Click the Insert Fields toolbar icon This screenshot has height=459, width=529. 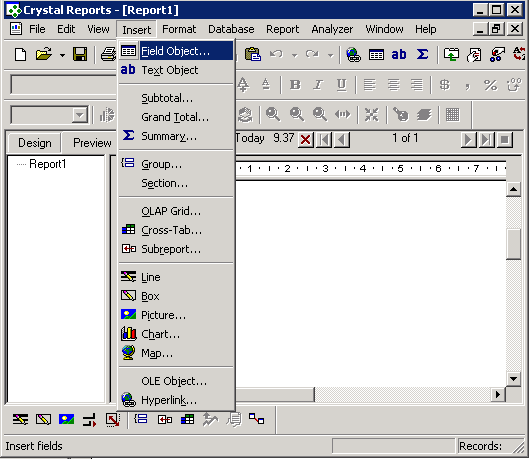pos(376,55)
